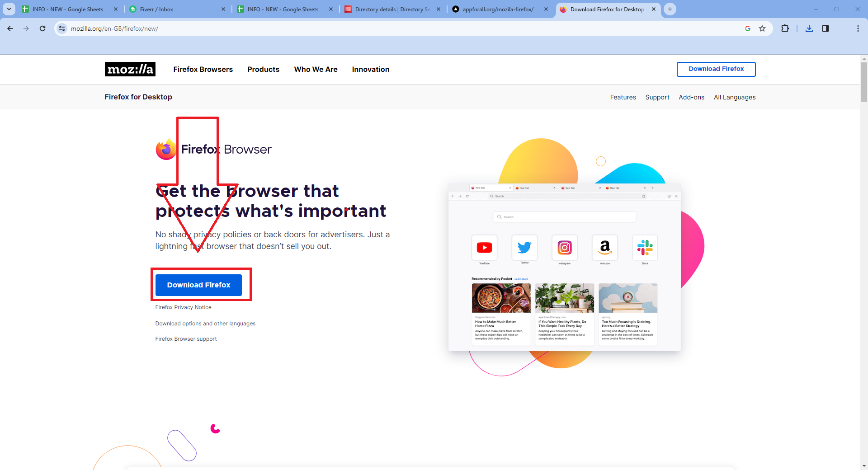The height and width of the screenshot is (470, 868).
Task: Click the Firefox for Desktop heading link
Action: click(x=138, y=97)
